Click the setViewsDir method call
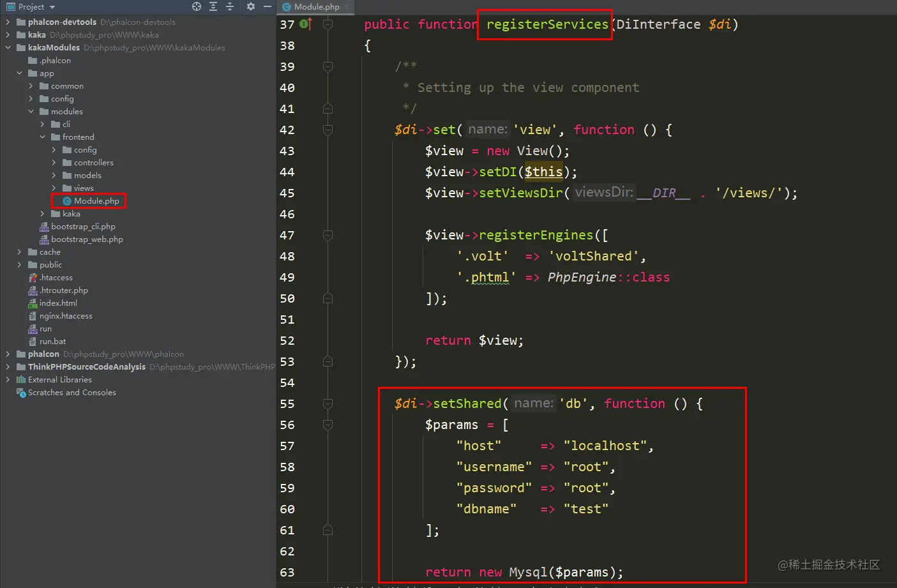 click(521, 193)
